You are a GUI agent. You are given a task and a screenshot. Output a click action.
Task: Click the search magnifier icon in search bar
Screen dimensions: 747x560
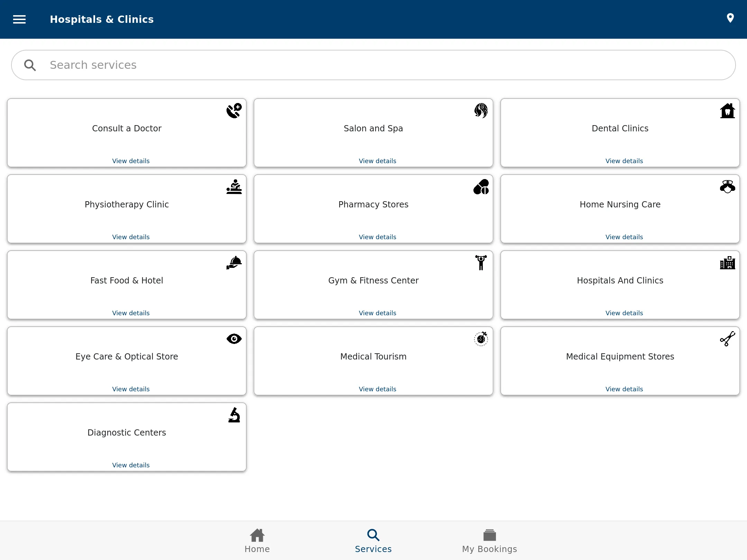(30, 65)
